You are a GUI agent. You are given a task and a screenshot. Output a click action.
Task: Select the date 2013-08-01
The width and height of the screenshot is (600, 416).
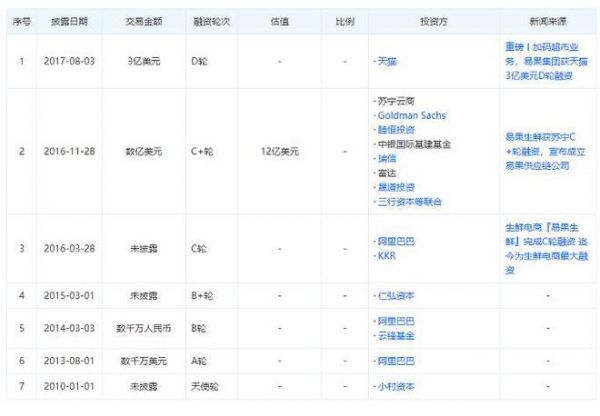(x=69, y=361)
